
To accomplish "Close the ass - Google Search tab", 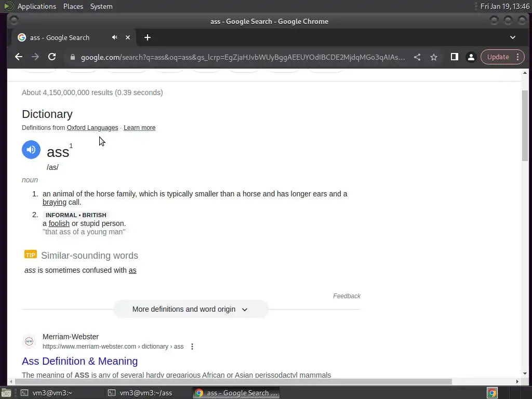I will 128,37.
